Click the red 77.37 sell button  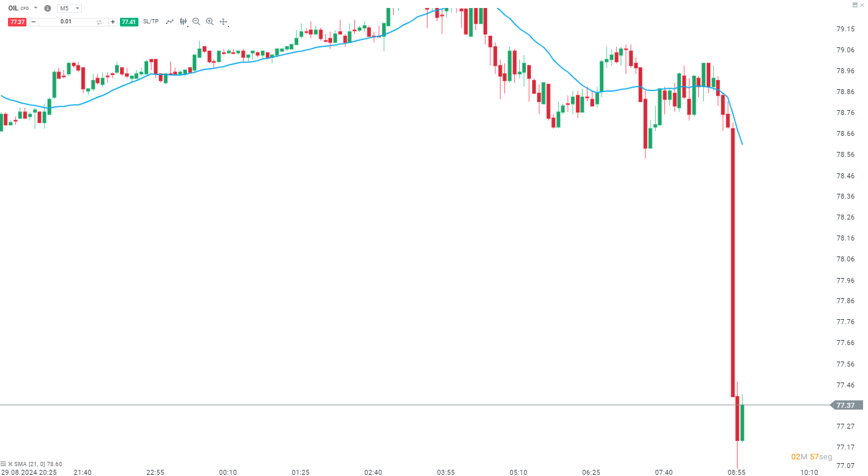coord(17,22)
